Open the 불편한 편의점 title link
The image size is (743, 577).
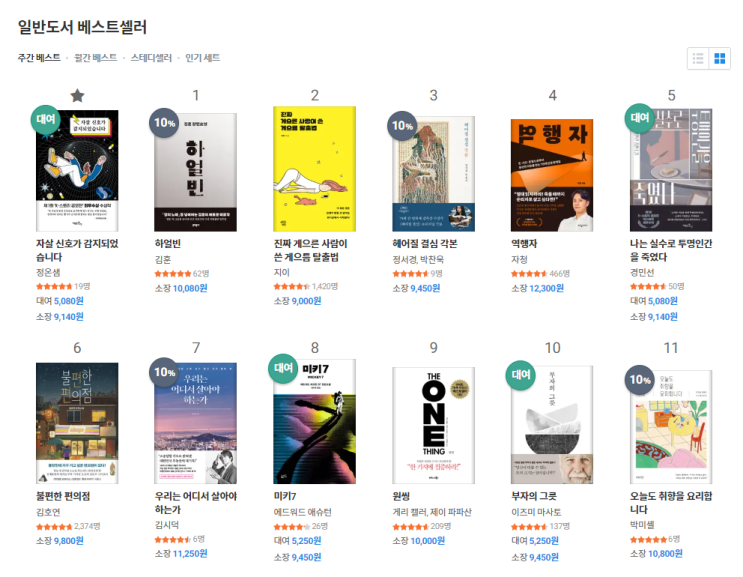tap(63, 496)
